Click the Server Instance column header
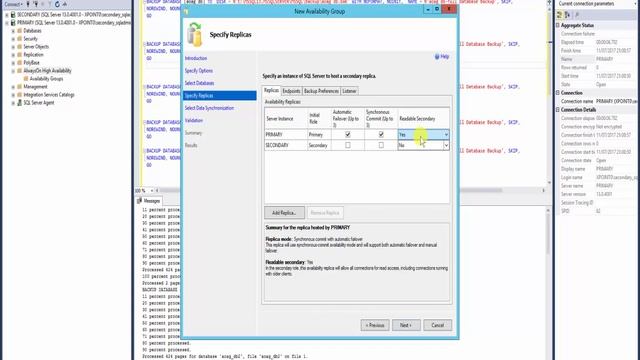The height and width of the screenshot is (360, 640). (286, 118)
